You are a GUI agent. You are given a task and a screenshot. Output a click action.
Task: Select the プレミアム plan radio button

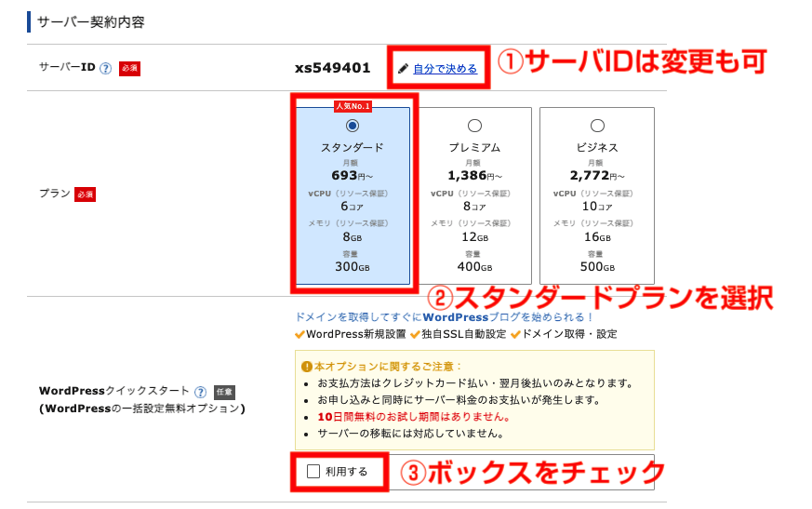474,126
